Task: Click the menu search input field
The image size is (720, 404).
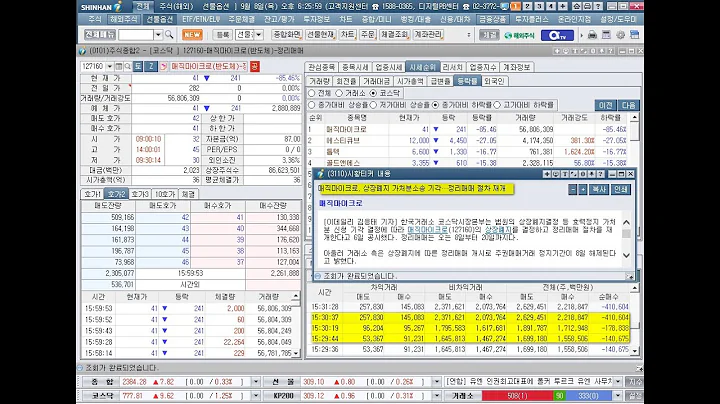Action: click(136, 35)
